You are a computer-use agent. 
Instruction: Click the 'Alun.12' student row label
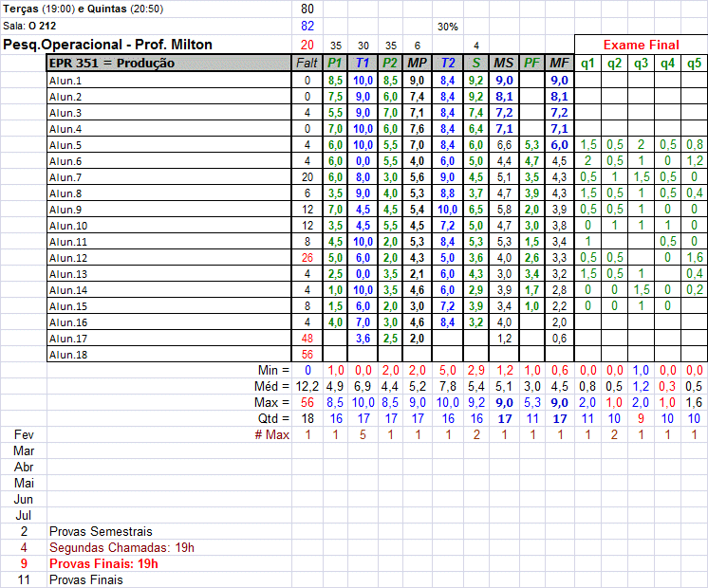(68, 258)
